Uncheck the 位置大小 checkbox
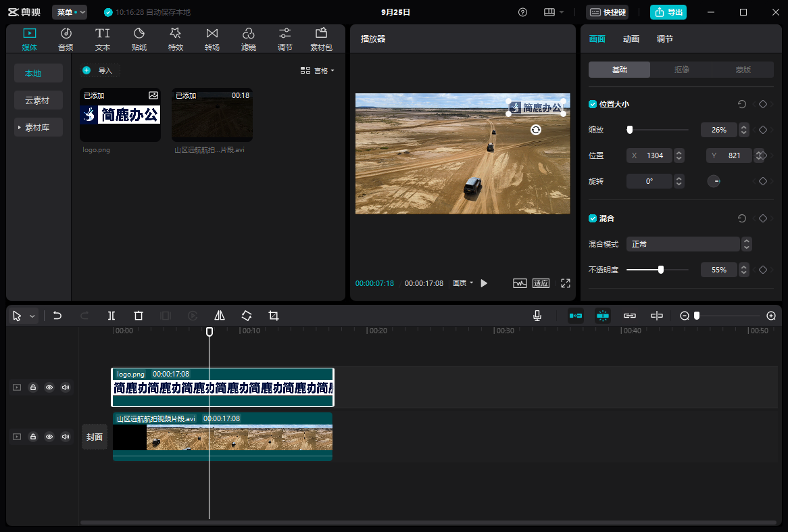Image resolution: width=788 pixels, height=532 pixels. [x=593, y=104]
